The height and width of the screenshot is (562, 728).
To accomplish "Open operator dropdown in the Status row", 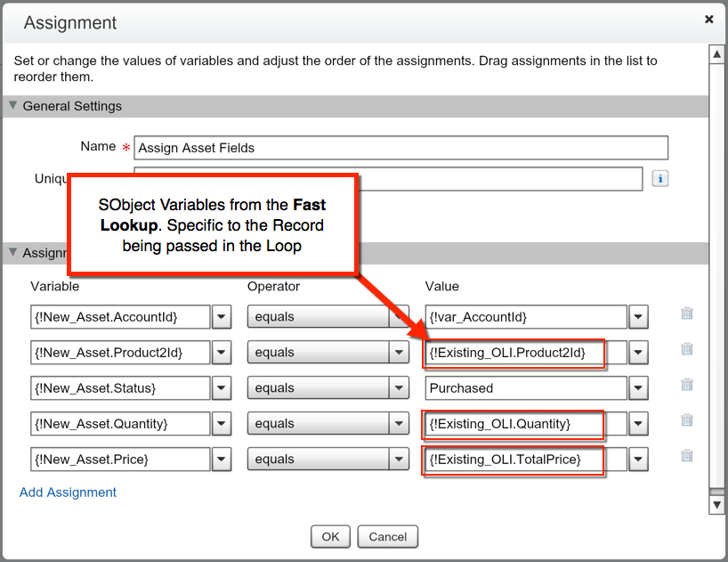I will pos(400,388).
